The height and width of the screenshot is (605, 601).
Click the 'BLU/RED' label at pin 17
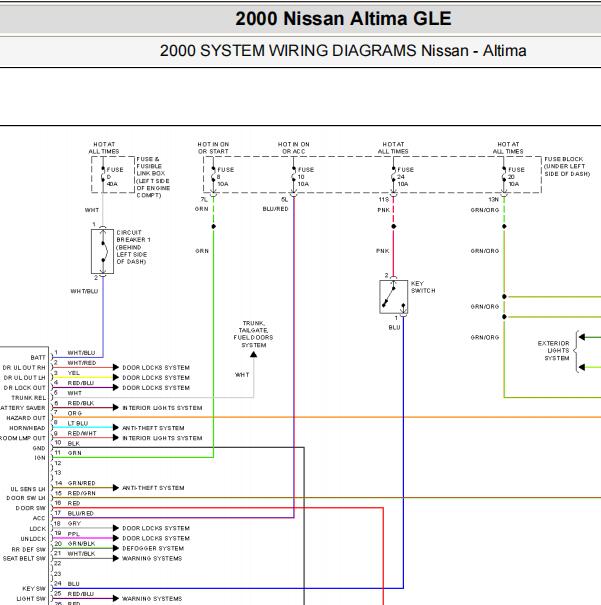[x=80, y=513]
